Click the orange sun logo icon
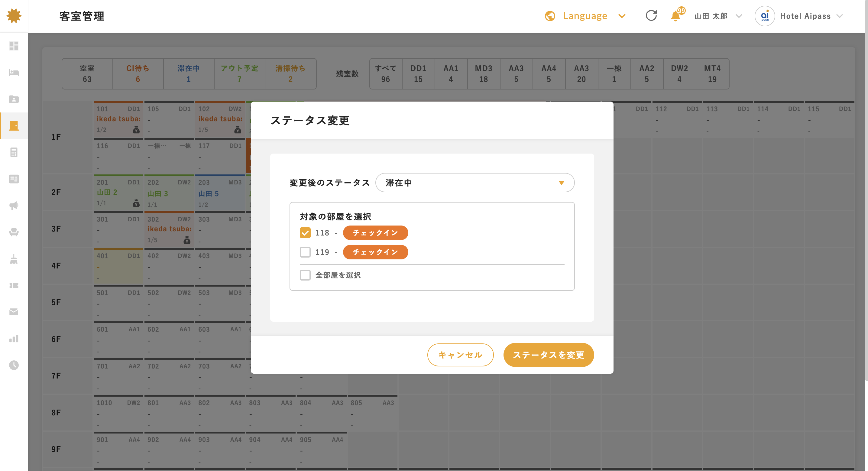 (x=14, y=16)
